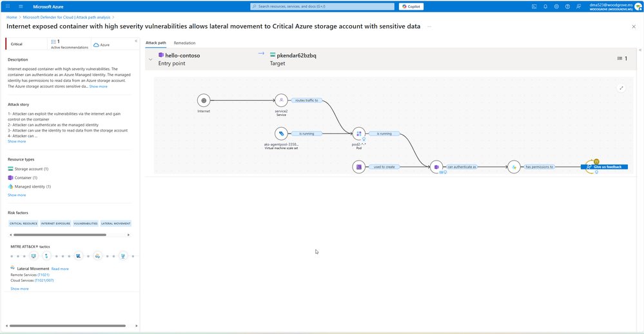Select the container node before 'can authenticate as'
This screenshot has height=334, width=644.
pyautogui.click(x=436, y=167)
